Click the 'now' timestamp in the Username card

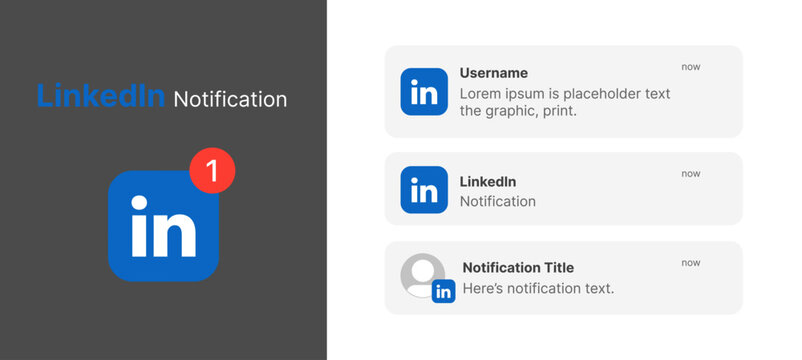691,67
